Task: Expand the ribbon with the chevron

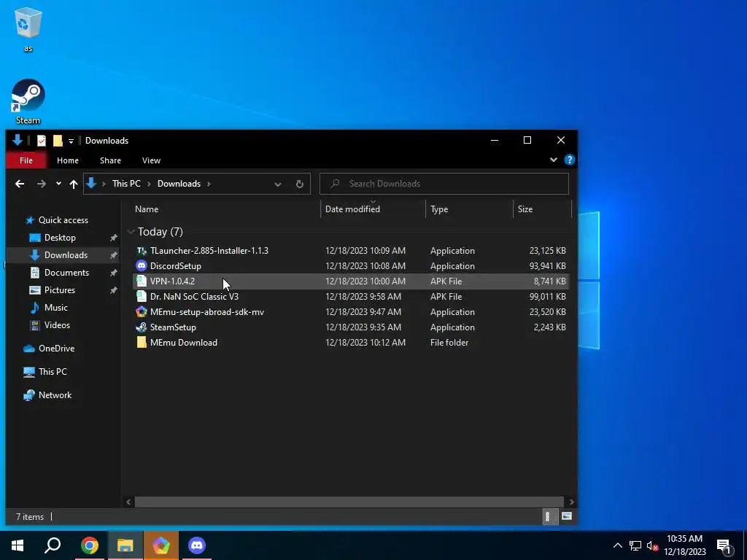Action: click(x=554, y=160)
